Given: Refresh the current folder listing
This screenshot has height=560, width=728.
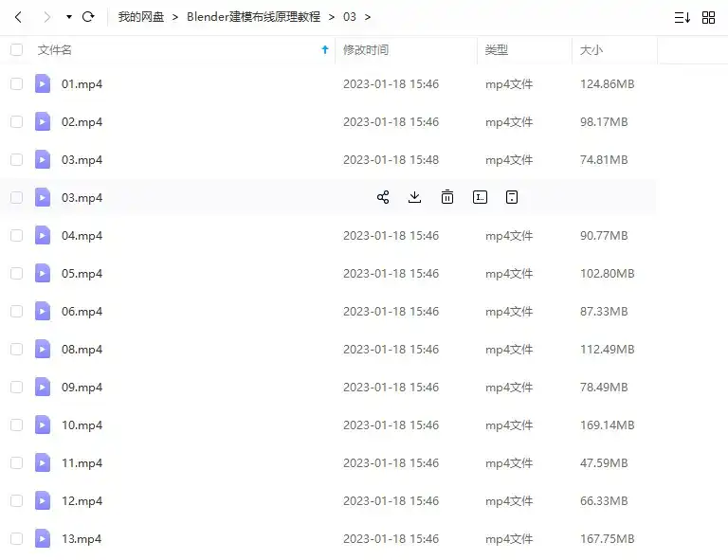Looking at the screenshot, I should pyautogui.click(x=88, y=17).
